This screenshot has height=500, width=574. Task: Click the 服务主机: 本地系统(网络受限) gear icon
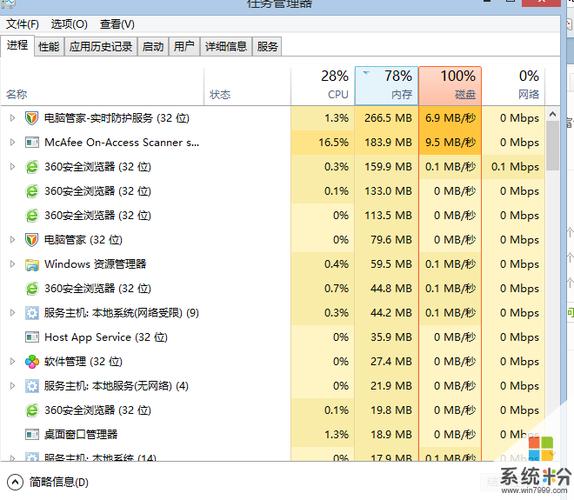(32, 313)
